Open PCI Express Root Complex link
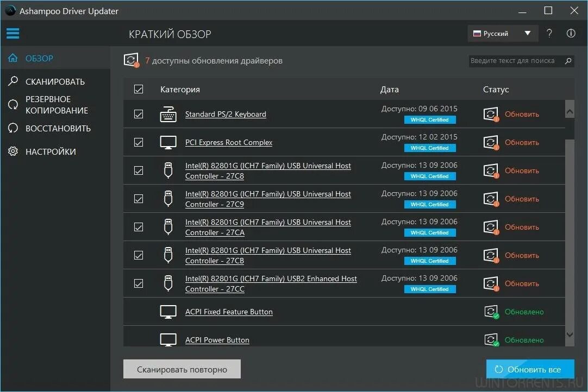This screenshot has width=588, height=392. pos(229,142)
